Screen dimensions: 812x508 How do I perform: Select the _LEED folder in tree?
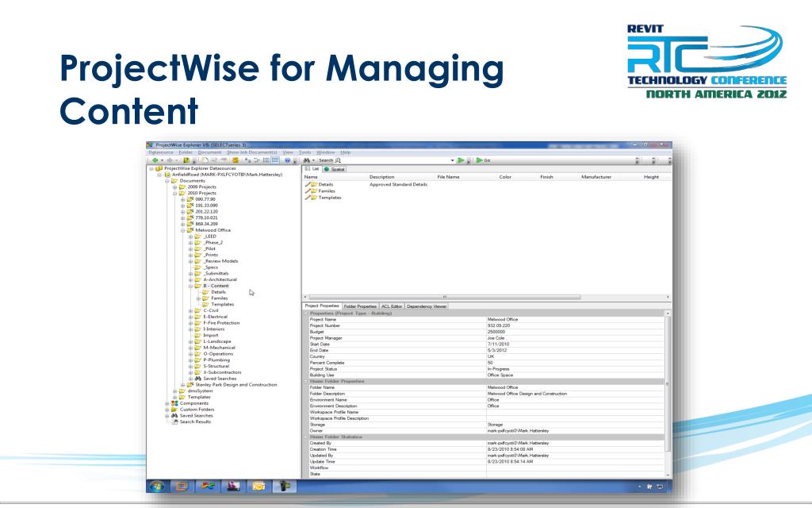(209, 237)
